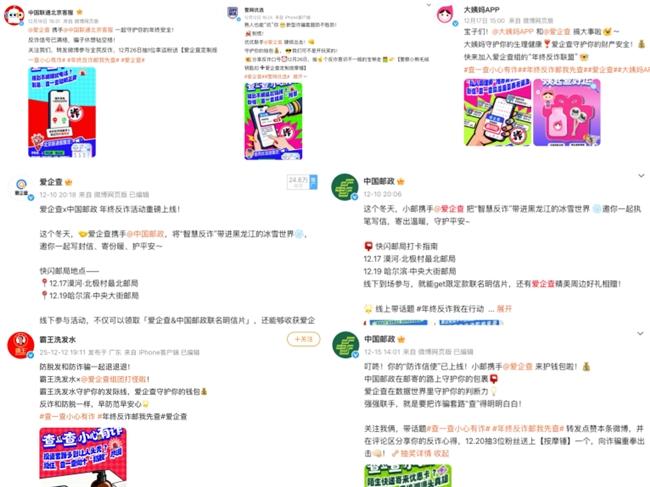Open the red phone poster in the 中国联通 post
The width and height of the screenshot is (650, 487).
click(x=62, y=112)
